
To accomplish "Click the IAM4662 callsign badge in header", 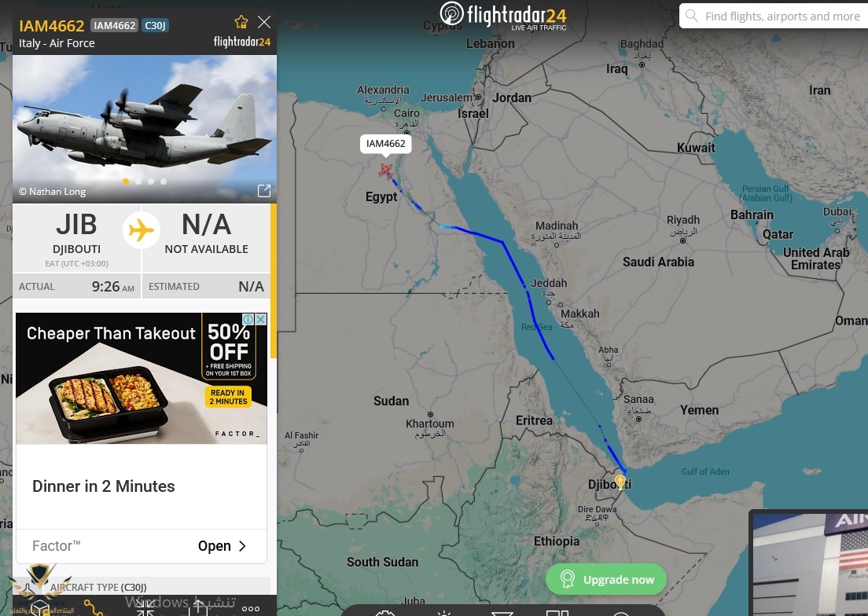I will tap(114, 25).
